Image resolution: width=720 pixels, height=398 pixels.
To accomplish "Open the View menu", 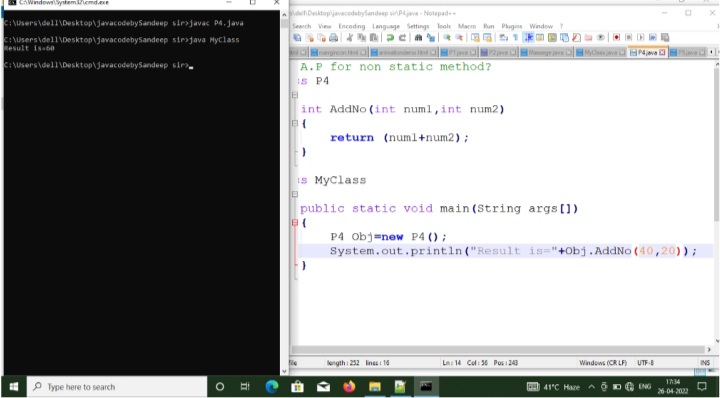I will coord(324,26).
